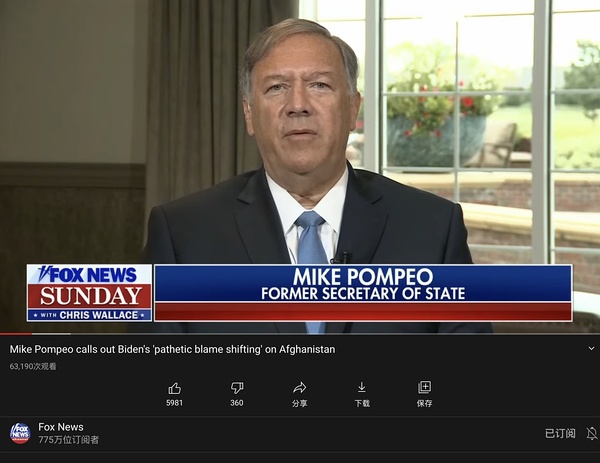Select the 下载 download label

point(362,403)
